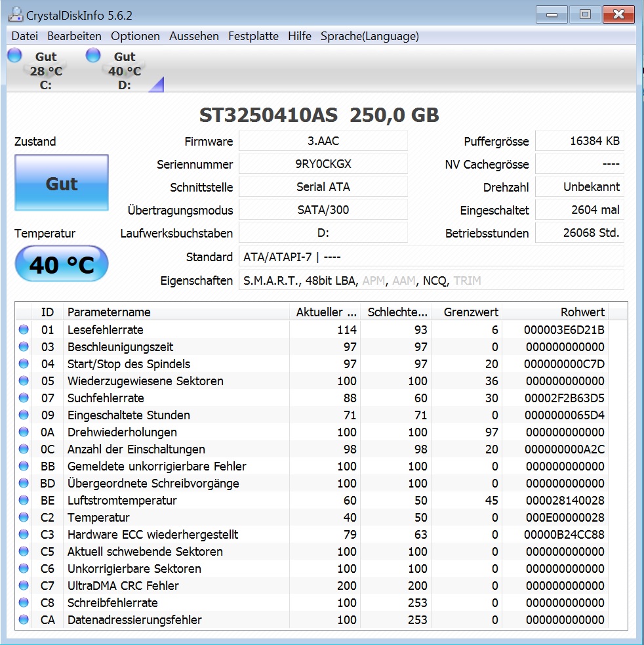Click the status orb of Anzahl der Einschaltungen
Viewport: 644px width, 645px height.
coord(24,449)
